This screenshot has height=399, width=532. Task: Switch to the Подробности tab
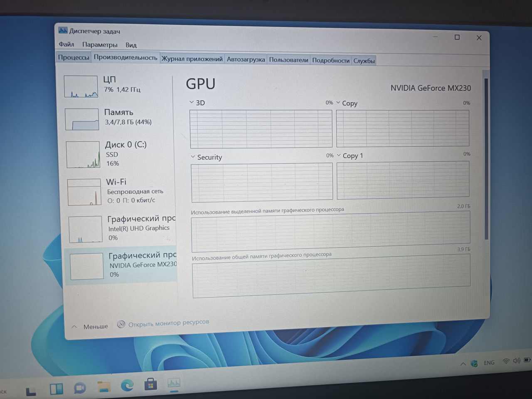(x=331, y=60)
